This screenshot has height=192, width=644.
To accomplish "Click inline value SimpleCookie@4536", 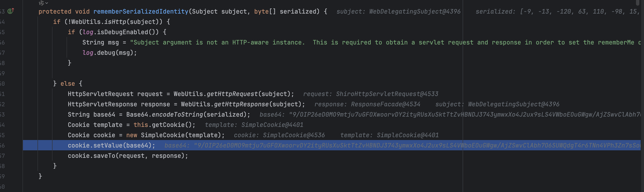I will point(293,135).
